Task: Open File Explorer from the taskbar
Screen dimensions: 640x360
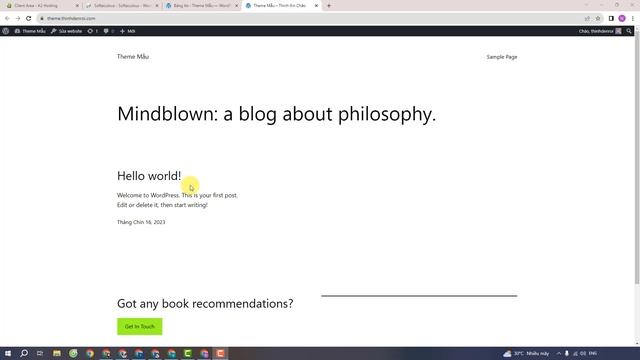Action: coord(57,353)
